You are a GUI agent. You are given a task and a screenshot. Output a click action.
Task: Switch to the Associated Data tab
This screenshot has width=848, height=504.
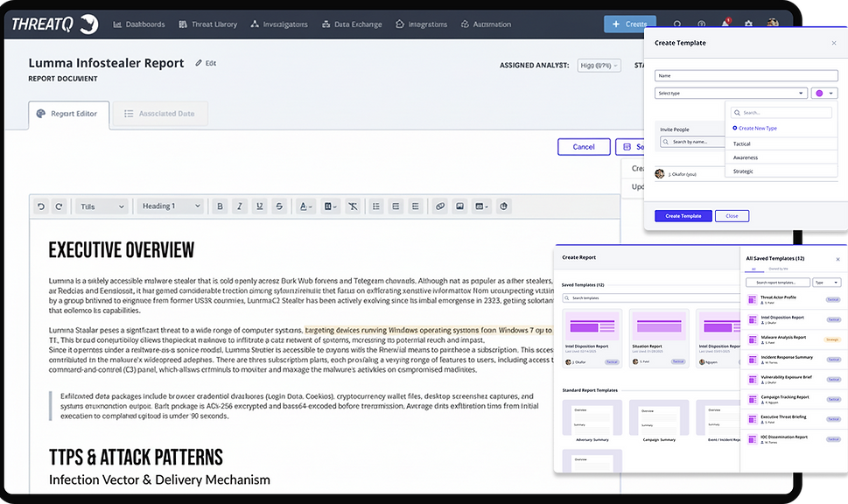pos(160,114)
